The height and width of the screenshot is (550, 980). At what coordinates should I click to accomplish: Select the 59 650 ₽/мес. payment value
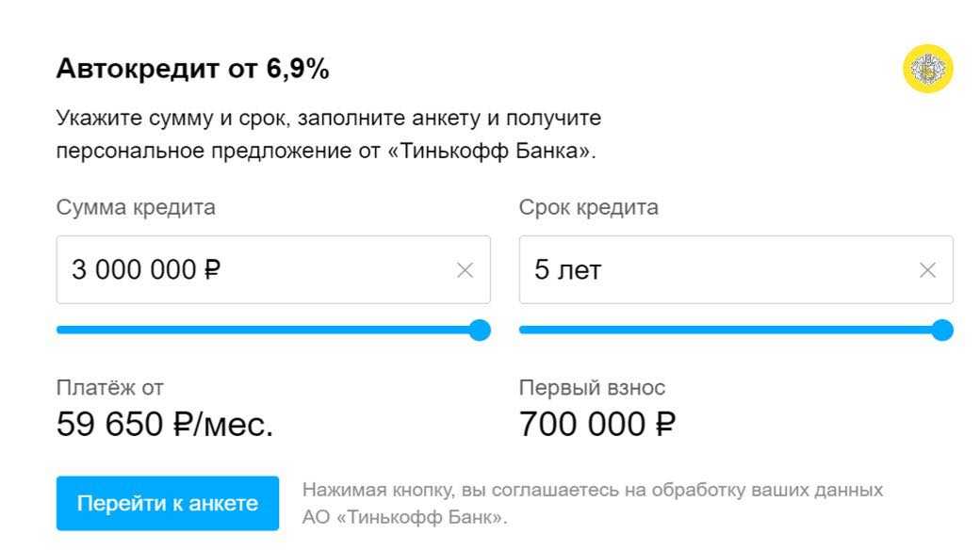tap(165, 425)
